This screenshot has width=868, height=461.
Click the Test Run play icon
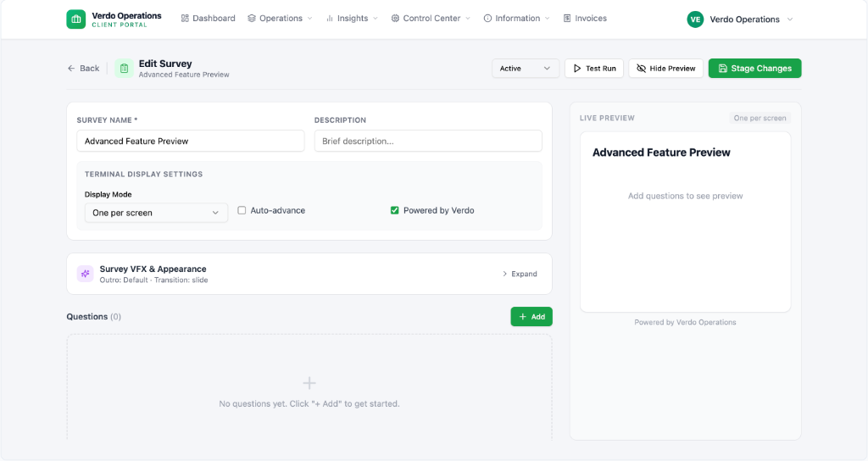(577, 68)
